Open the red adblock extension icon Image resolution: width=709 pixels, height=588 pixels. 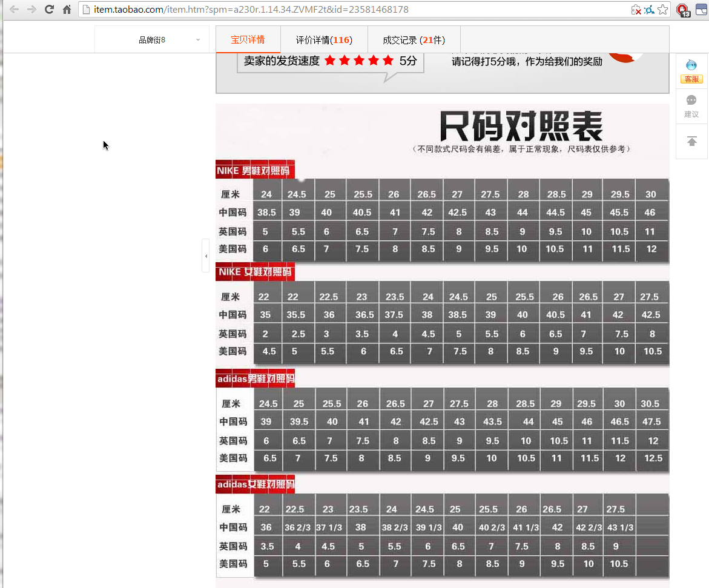(683, 10)
